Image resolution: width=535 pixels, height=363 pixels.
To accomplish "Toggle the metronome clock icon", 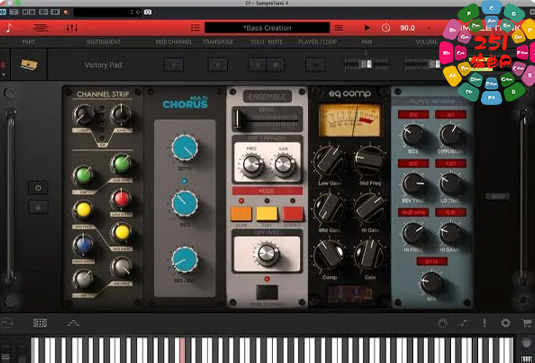I will 386,28.
